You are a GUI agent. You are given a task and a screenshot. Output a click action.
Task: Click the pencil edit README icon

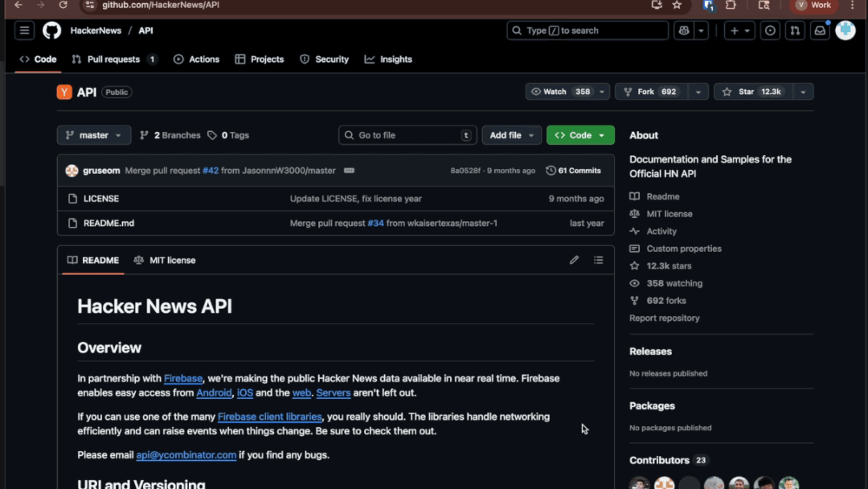[574, 260]
